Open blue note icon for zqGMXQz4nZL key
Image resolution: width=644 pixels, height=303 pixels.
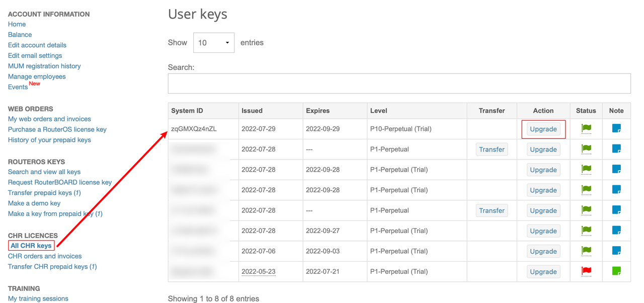616,128
